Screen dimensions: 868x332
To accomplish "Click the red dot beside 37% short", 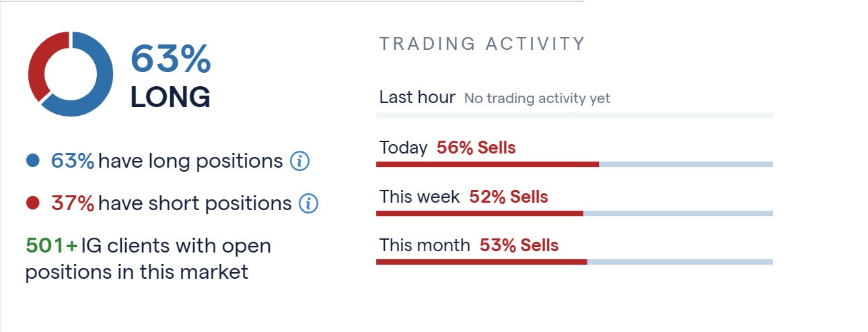I will pyautogui.click(x=32, y=203).
